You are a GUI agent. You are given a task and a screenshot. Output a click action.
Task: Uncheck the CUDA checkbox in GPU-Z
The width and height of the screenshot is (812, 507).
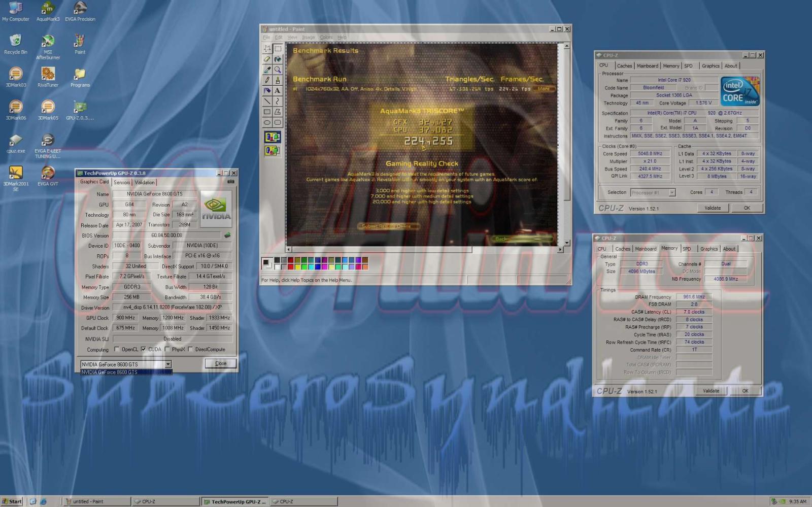pyautogui.click(x=143, y=349)
